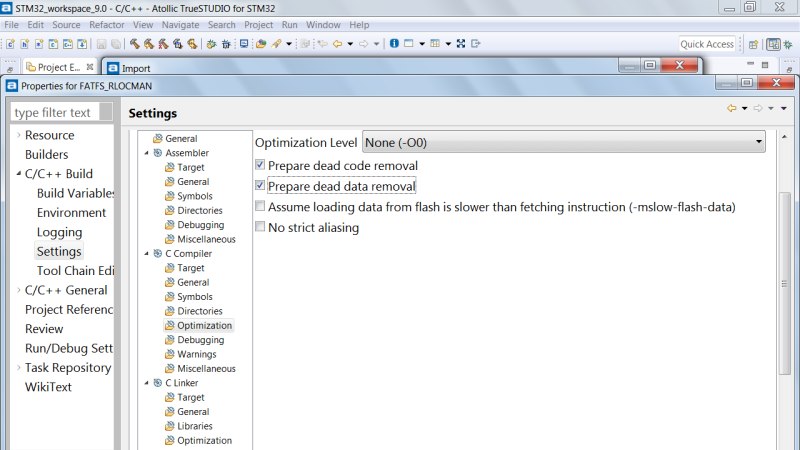Switch to the Debug perspective gear icon
This screenshot has width=800, height=450.
point(788,44)
